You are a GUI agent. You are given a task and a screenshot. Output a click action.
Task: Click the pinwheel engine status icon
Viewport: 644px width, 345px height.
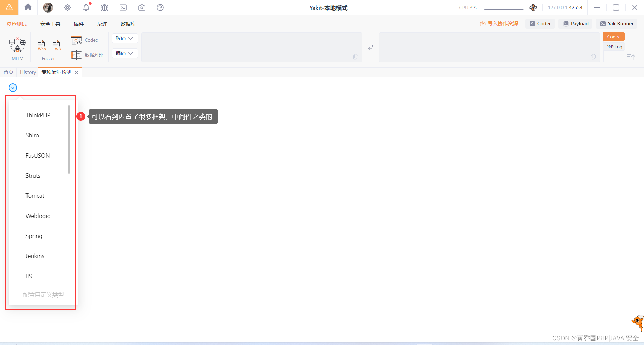533,7
